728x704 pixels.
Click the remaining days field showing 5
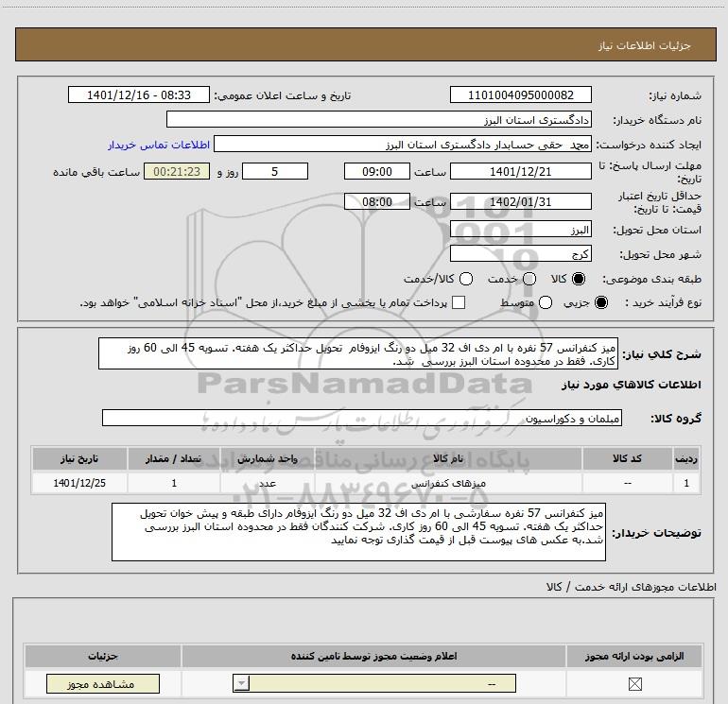tap(275, 171)
